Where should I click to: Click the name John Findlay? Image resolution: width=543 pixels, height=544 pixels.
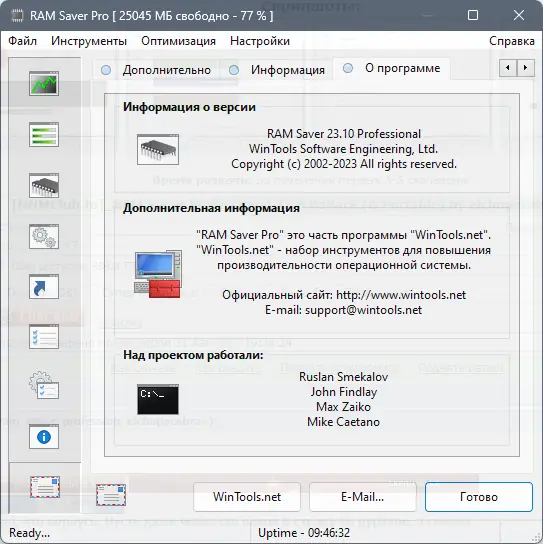point(343,392)
